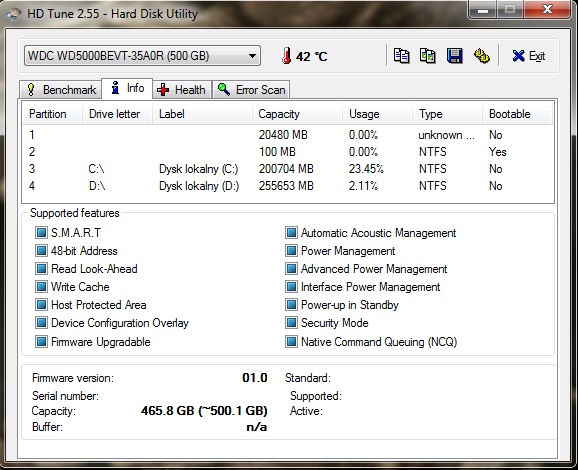Click the 23.45% usage value

[x=366, y=169]
